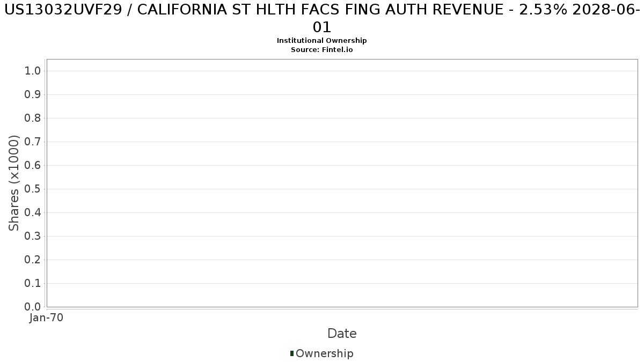Click the 0.4 y-axis tick label
The height and width of the screenshot is (362, 644).
click(x=33, y=213)
